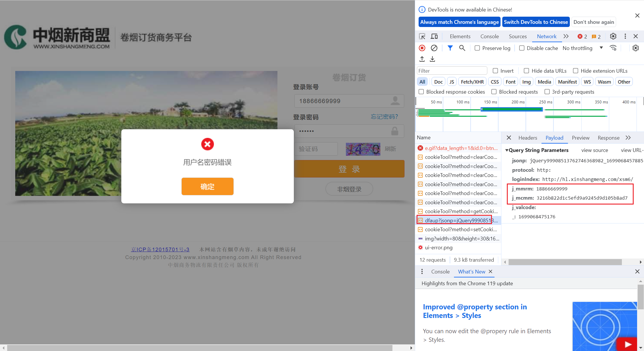Screen dimensions: 644x351
Task: Enable the Preserve log checkbox
Action: pyautogui.click(x=477, y=48)
